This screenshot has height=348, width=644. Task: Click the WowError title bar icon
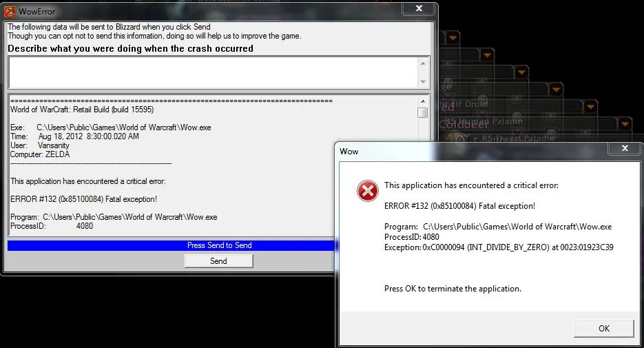(x=10, y=12)
